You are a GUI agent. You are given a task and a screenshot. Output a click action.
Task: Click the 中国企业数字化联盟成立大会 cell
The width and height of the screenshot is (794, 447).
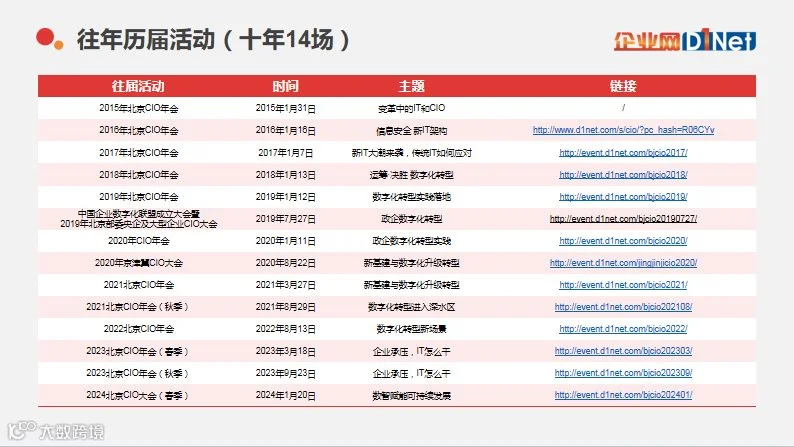coord(139,219)
